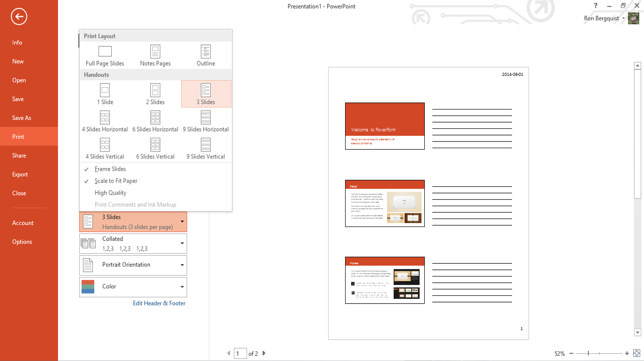
Task: Pick the 2 Slides handout layout
Action: coord(155,94)
